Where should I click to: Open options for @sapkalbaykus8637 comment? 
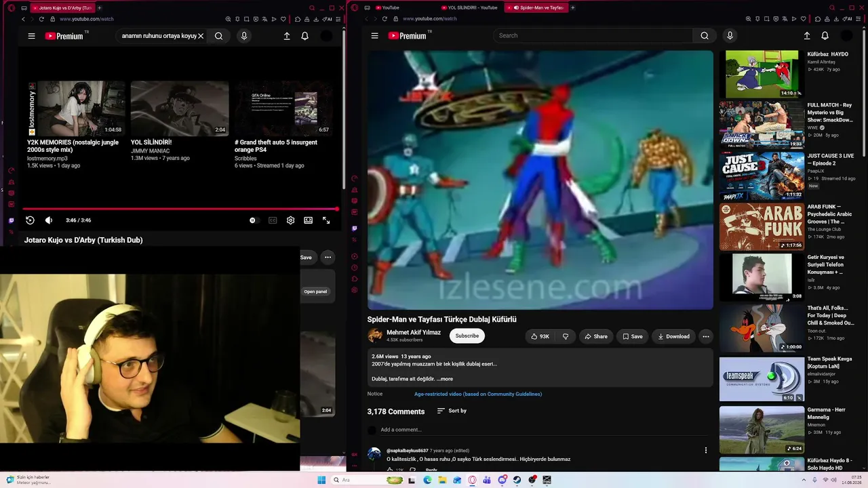pos(706,450)
